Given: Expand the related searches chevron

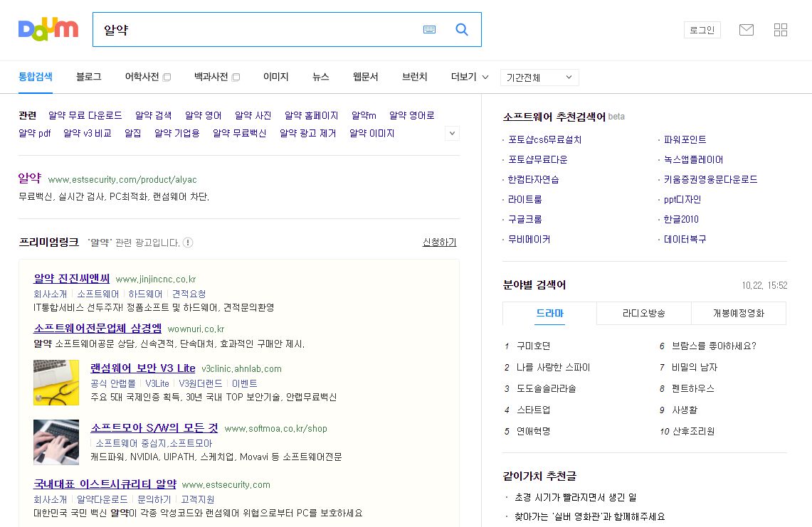Looking at the screenshot, I should (x=452, y=134).
